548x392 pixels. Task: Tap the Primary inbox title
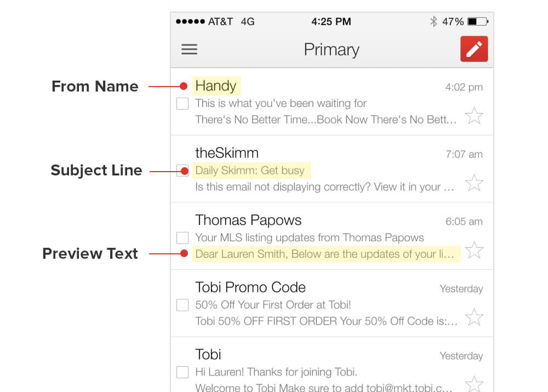coord(332,50)
